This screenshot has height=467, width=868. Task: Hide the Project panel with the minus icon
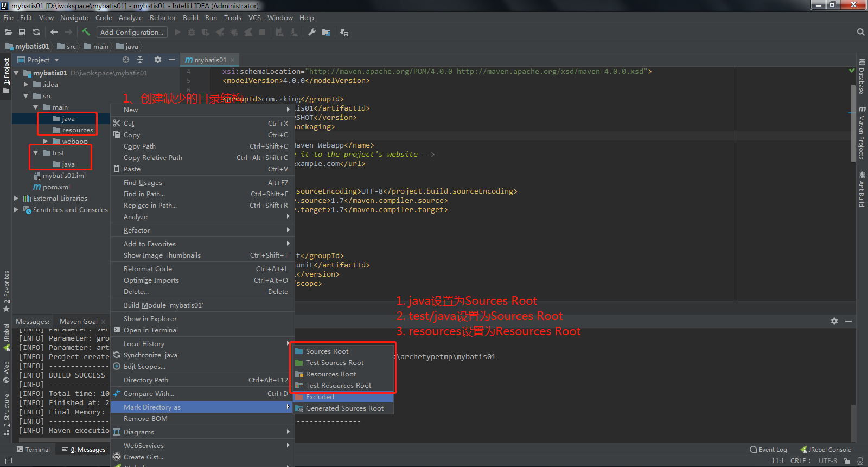[x=172, y=60]
